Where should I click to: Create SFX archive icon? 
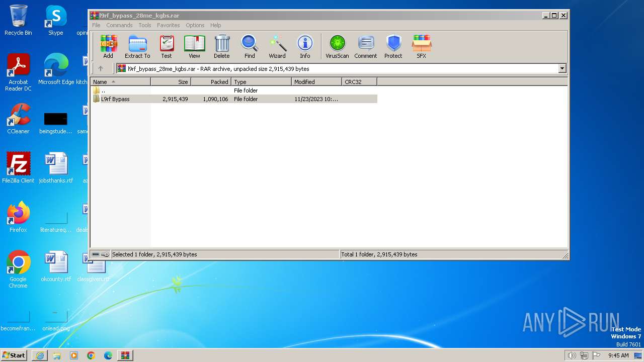pos(422,47)
